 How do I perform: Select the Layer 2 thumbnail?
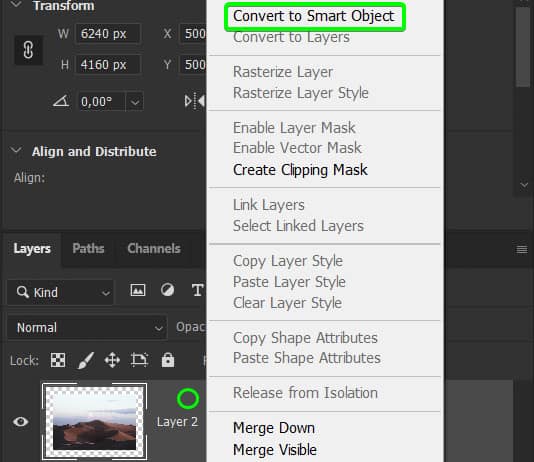[x=95, y=422]
